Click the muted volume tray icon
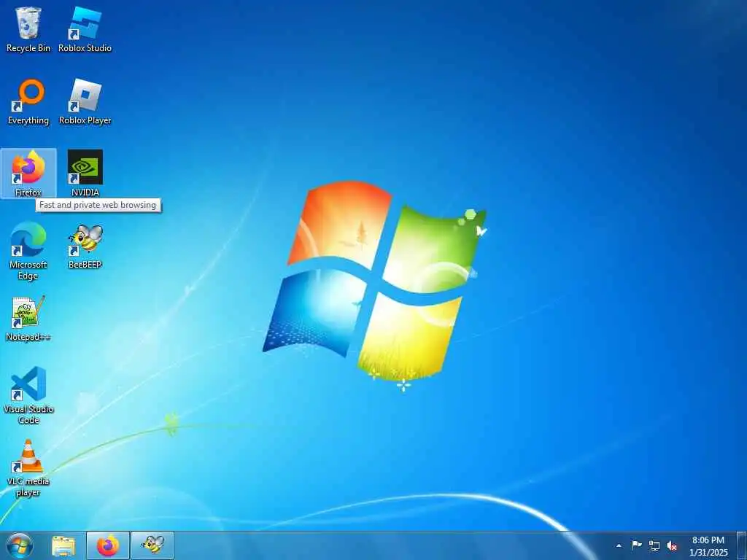This screenshot has width=747, height=560. tap(672, 546)
